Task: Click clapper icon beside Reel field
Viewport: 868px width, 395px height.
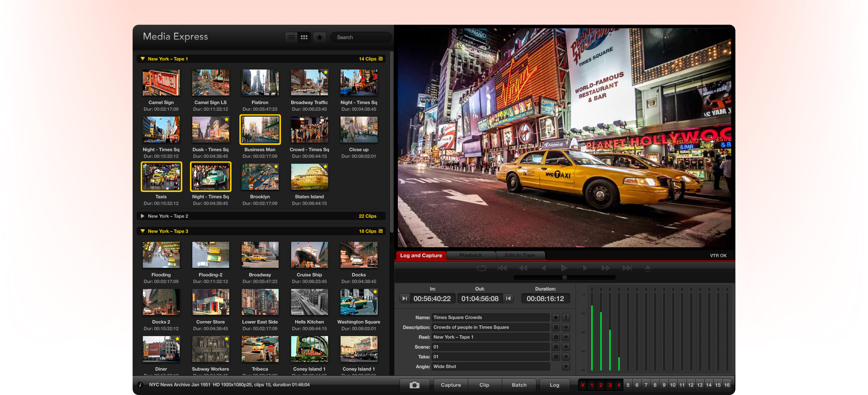Action: 556,337
